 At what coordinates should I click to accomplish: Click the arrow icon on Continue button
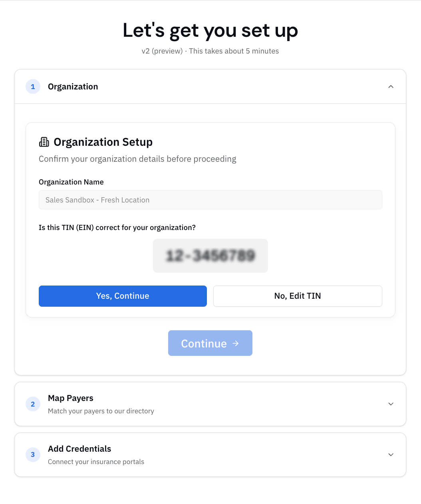pos(236,343)
